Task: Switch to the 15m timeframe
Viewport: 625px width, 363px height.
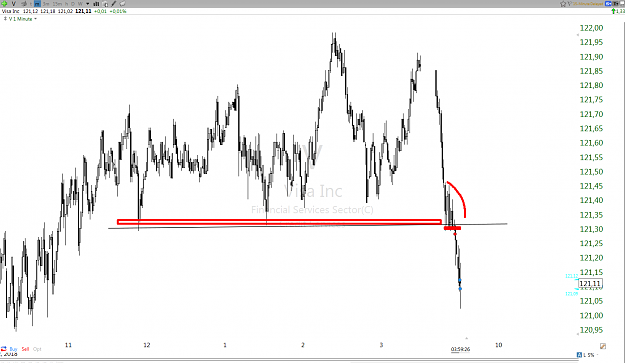Action: pyautogui.click(x=57, y=4)
